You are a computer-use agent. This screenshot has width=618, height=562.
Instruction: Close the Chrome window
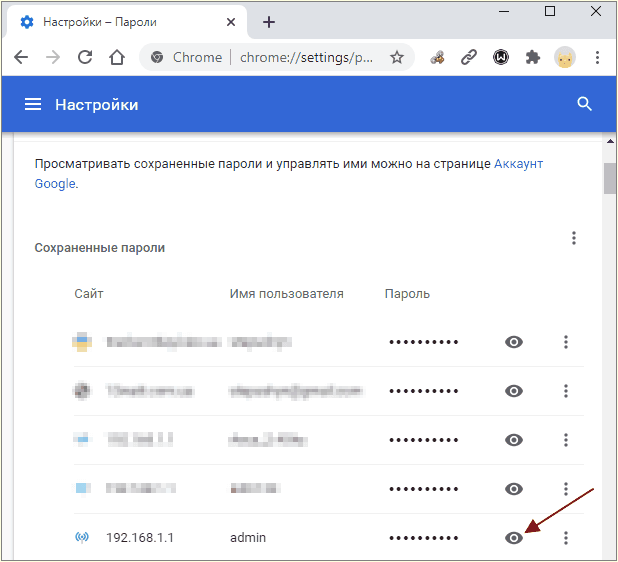(x=596, y=11)
